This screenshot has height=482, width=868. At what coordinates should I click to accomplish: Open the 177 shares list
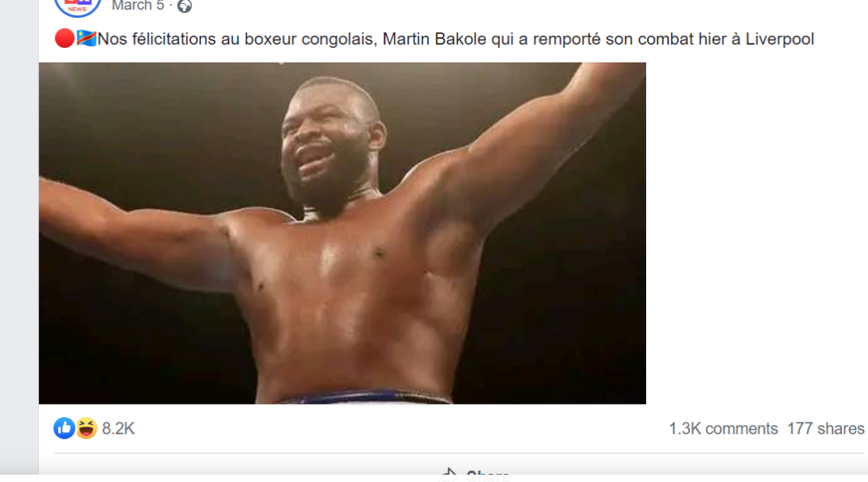(x=826, y=429)
